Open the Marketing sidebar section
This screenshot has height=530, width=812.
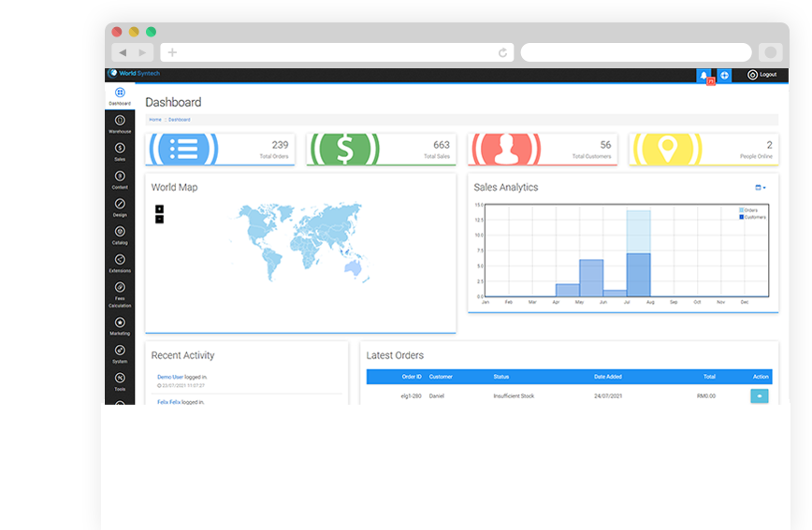pos(120,325)
